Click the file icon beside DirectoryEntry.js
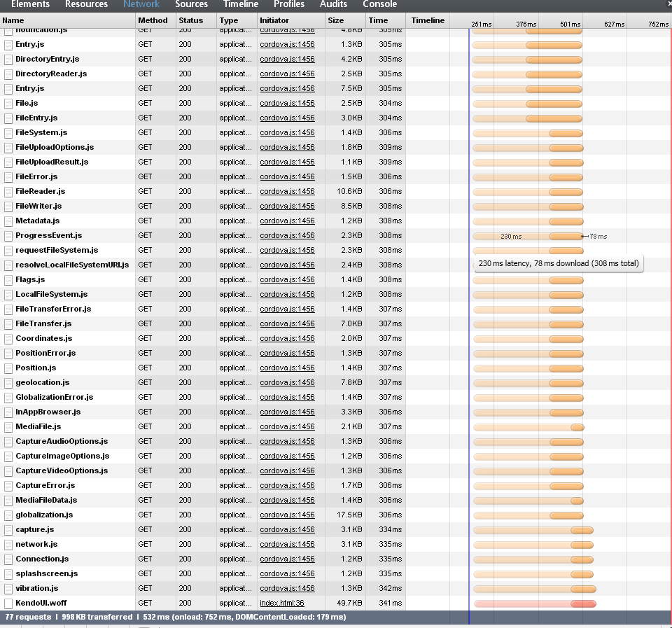Image resolution: width=672 pixels, height=628 pixels. click(8, 60)
